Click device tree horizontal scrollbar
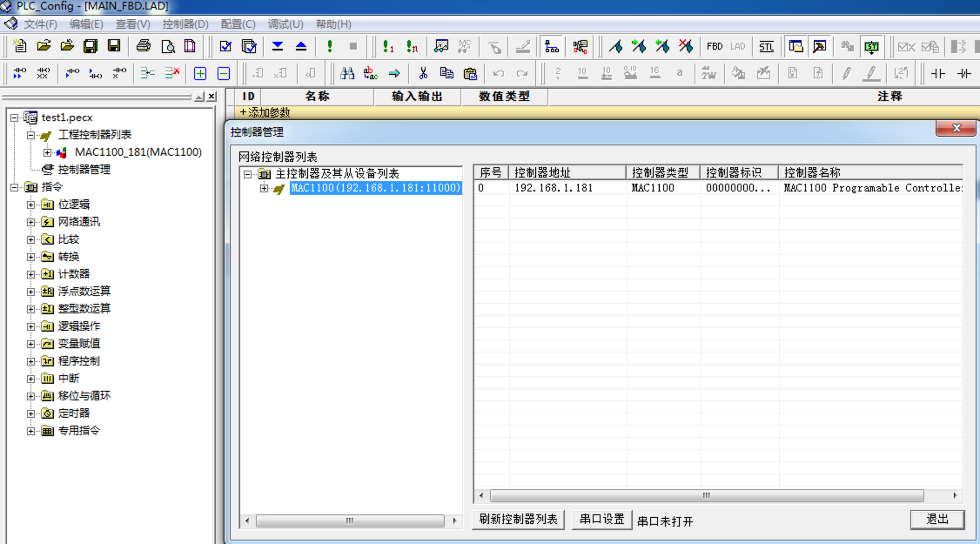The image size is (980, 544). [x=351, y=520]
